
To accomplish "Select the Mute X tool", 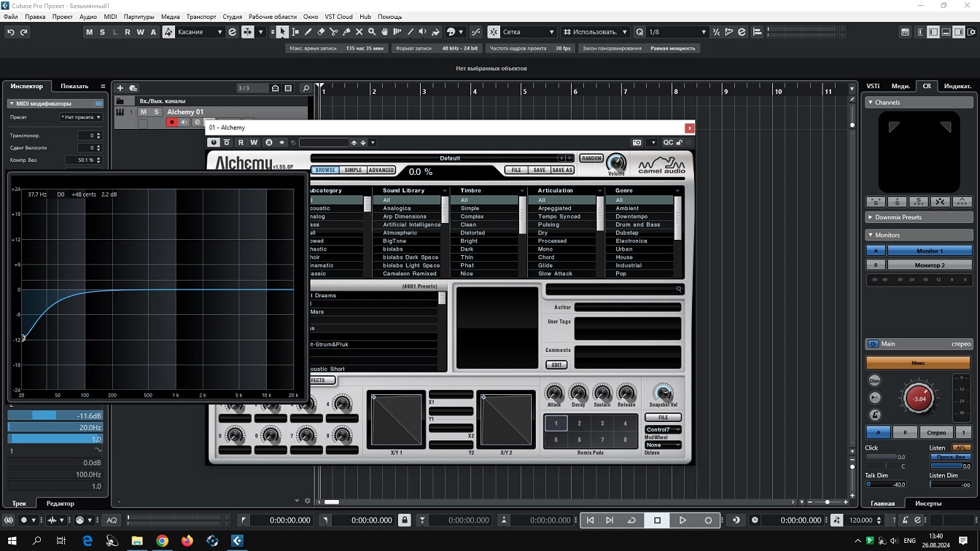I will coord(359,32).
